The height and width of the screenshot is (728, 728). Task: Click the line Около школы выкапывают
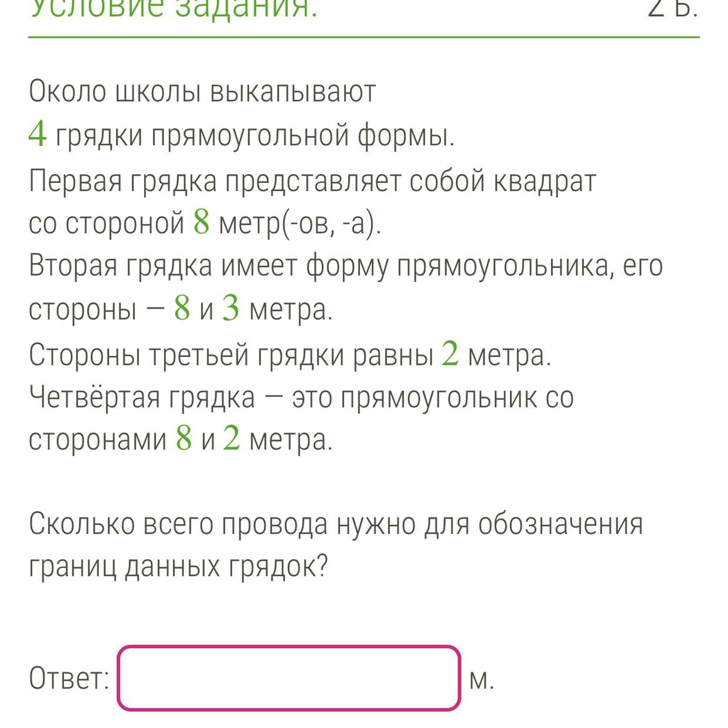coord(202,92)
